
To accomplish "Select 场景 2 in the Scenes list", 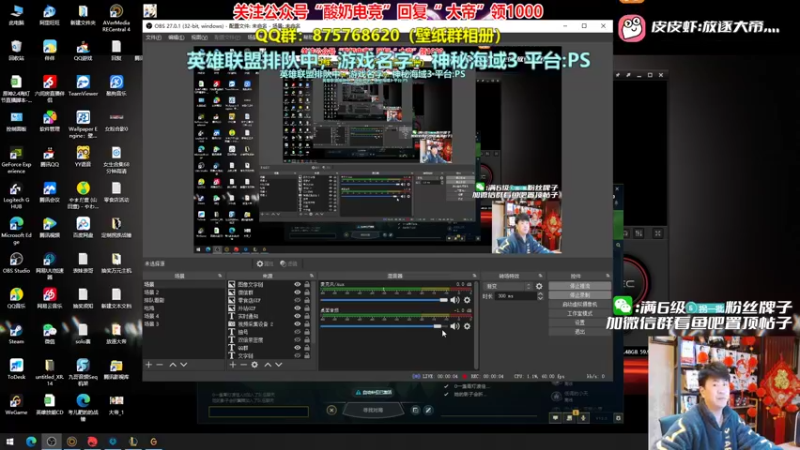I will [184, 292].
